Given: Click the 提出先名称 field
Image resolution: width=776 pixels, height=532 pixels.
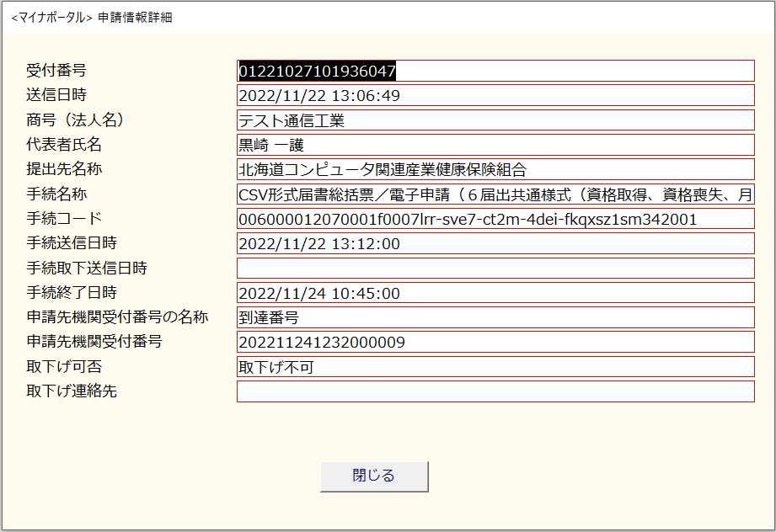Looking at the screenshot, I should click(495, 170).
